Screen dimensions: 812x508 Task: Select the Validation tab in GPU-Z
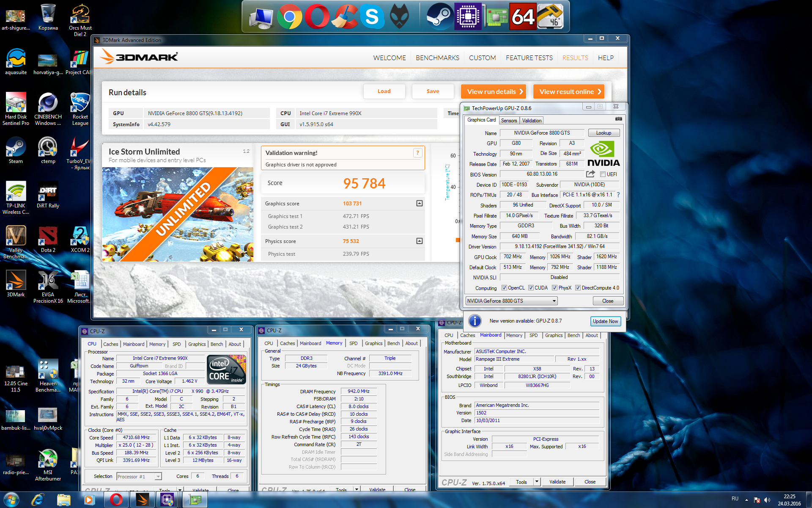tap(532, 121)
